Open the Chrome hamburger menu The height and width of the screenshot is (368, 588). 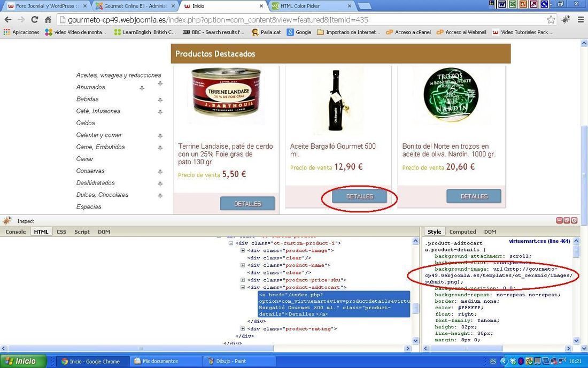click(x=581, y=19)
